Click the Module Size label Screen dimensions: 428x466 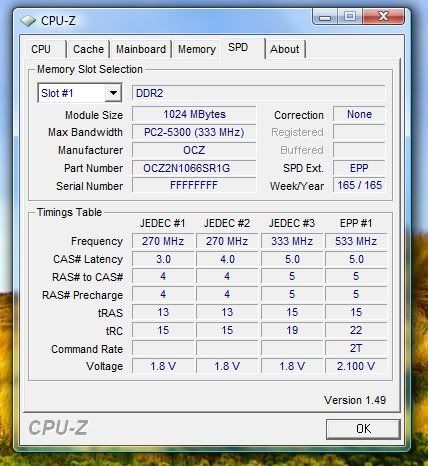click(x=94, y=115)
